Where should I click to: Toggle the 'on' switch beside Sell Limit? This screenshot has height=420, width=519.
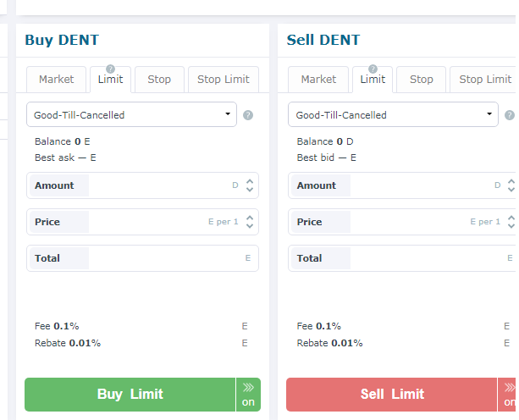508,395
